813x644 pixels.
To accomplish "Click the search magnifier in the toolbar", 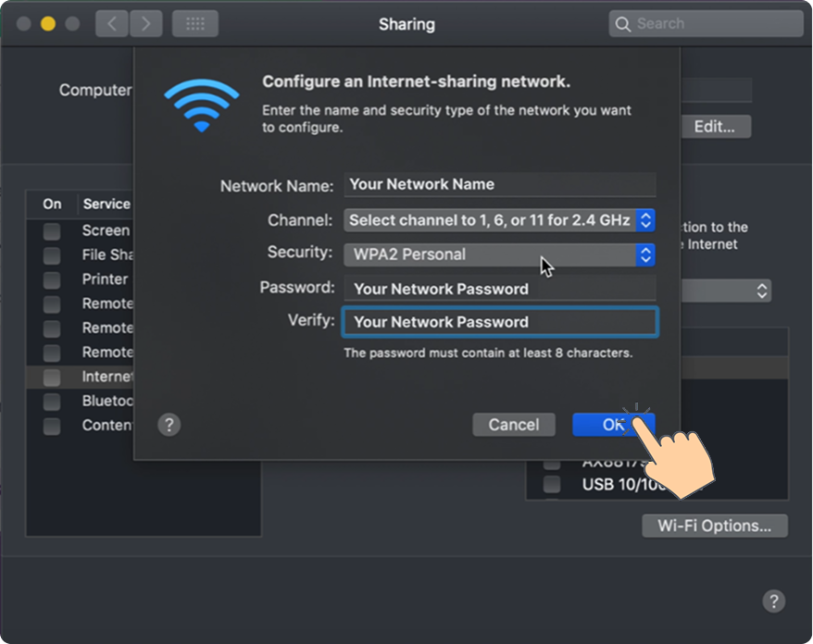I will click(622, 23).
